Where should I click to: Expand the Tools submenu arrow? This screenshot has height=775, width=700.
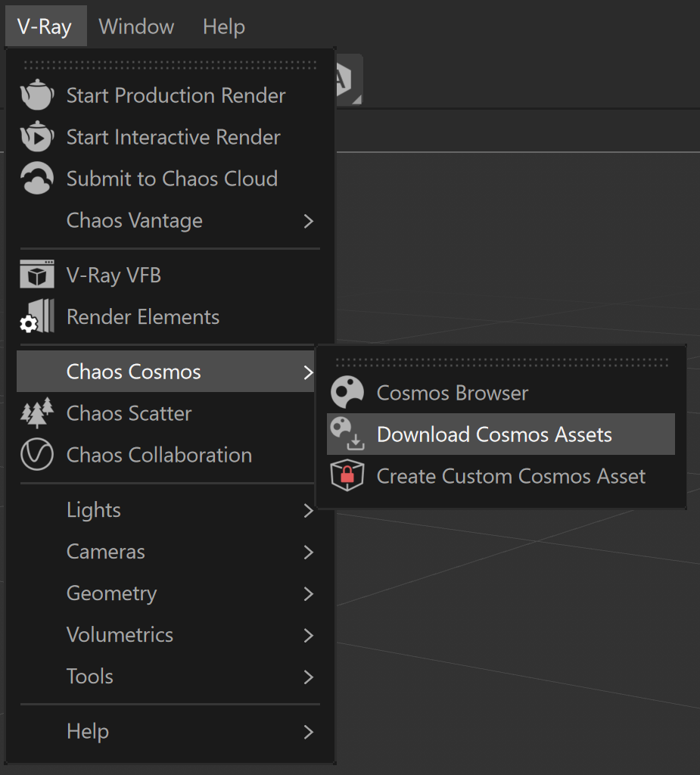point(309,677)
